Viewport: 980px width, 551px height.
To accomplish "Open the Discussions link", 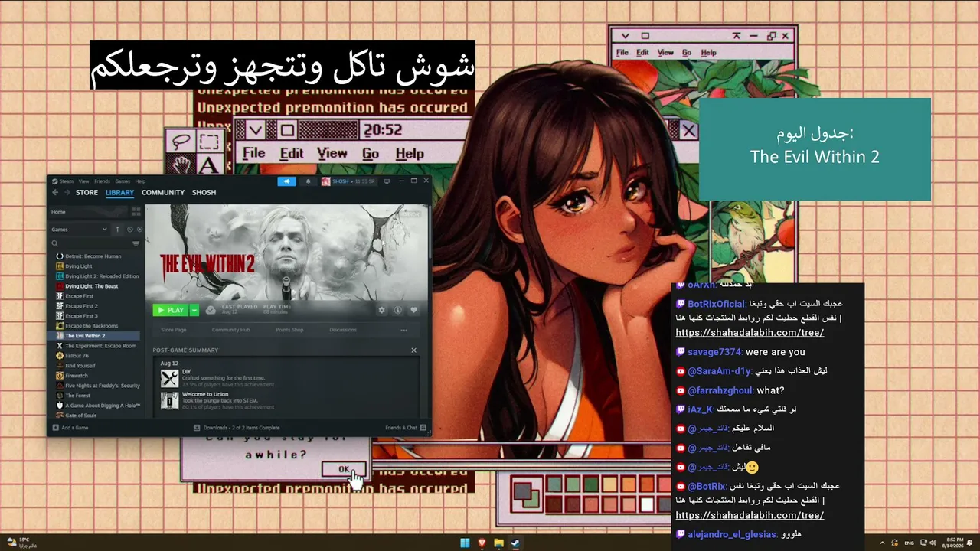I will [343, 330].
